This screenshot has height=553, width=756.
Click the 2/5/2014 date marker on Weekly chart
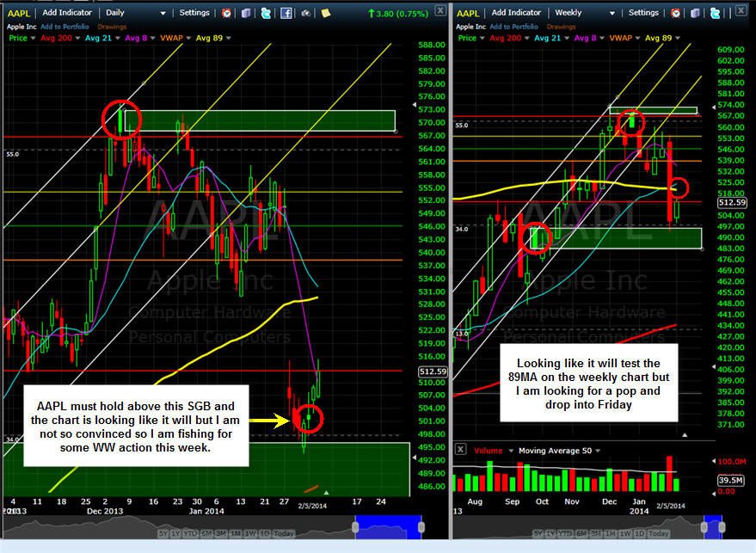[x=671, y=506]
